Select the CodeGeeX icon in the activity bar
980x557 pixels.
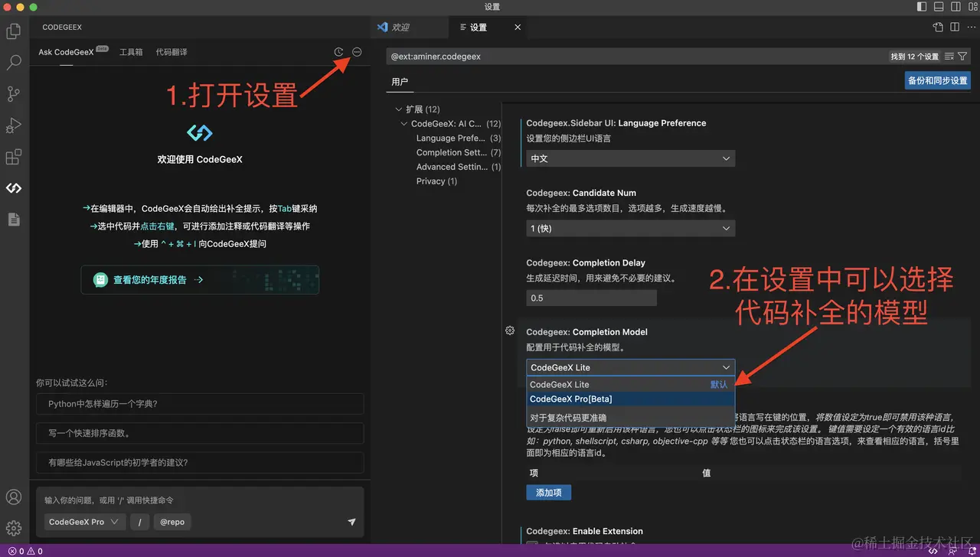14,188
